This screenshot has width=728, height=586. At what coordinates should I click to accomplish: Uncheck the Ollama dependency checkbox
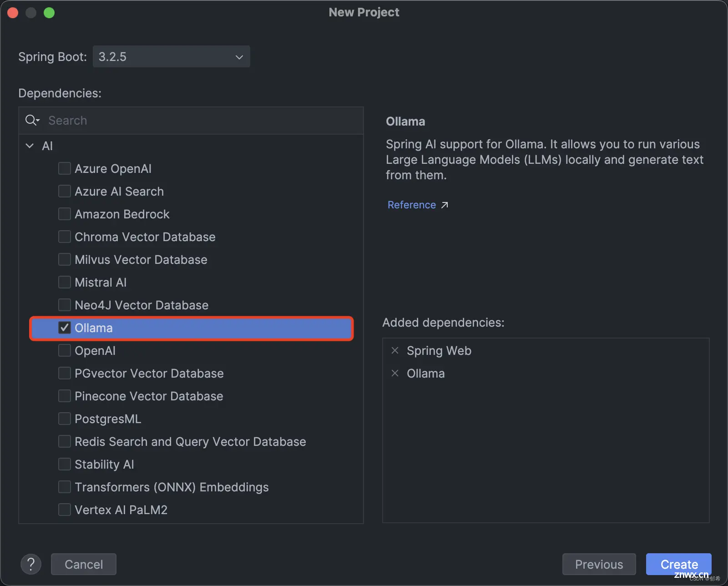[65, 328]
